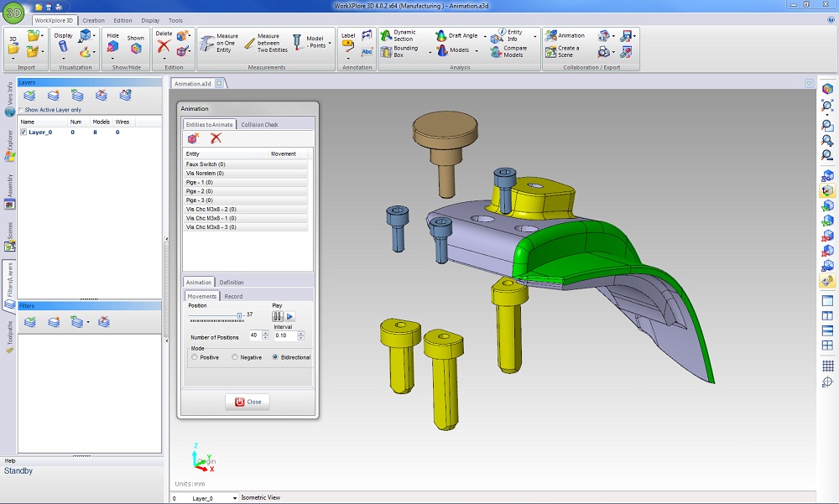Open the Layer_0 combo box in status bar
The image size is (839, 504).
[x=234, y=498]
